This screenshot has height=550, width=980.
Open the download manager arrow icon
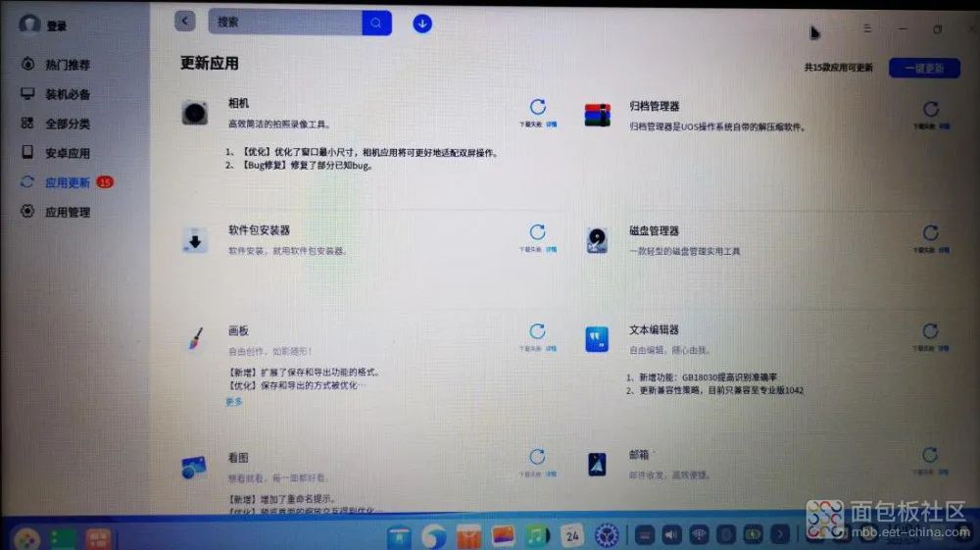coord(422,24)
